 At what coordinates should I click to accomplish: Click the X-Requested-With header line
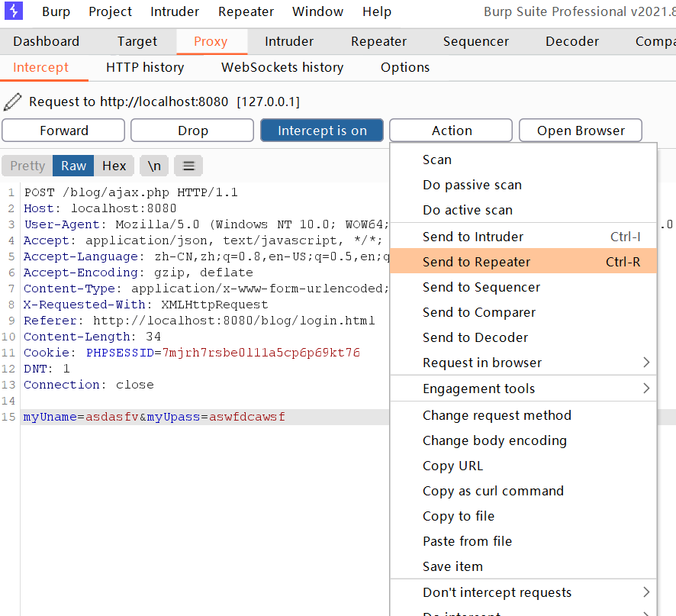(146, 305)
